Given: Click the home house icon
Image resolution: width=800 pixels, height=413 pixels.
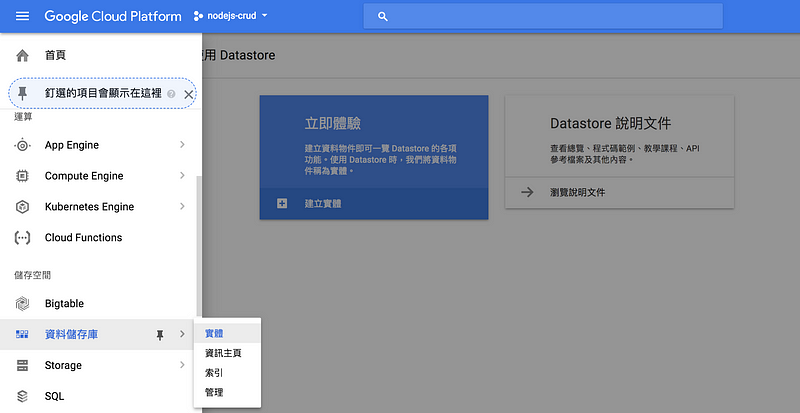Looking at the screenshot, I should pyautogui.click(x=22, y=55).
